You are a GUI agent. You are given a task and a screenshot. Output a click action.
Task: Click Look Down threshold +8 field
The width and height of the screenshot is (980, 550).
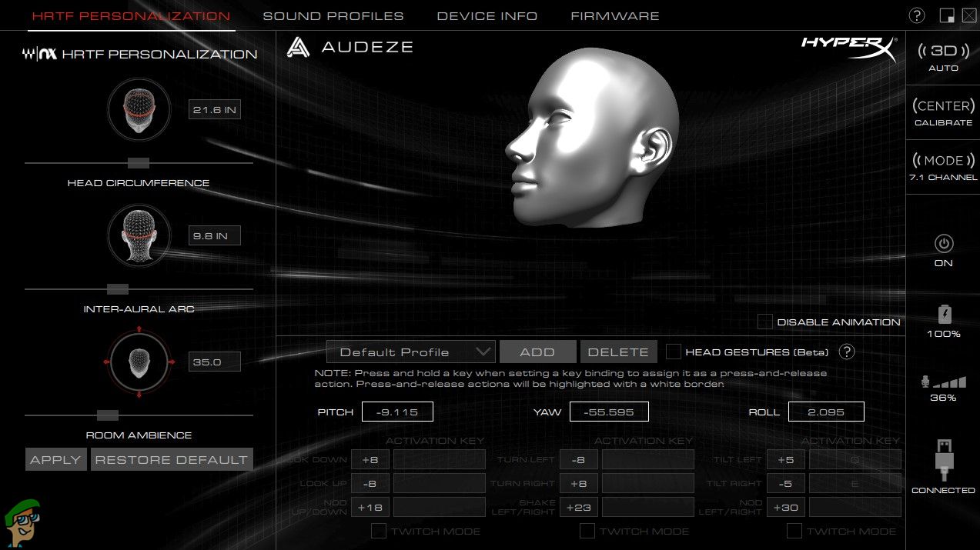(370, 459)
